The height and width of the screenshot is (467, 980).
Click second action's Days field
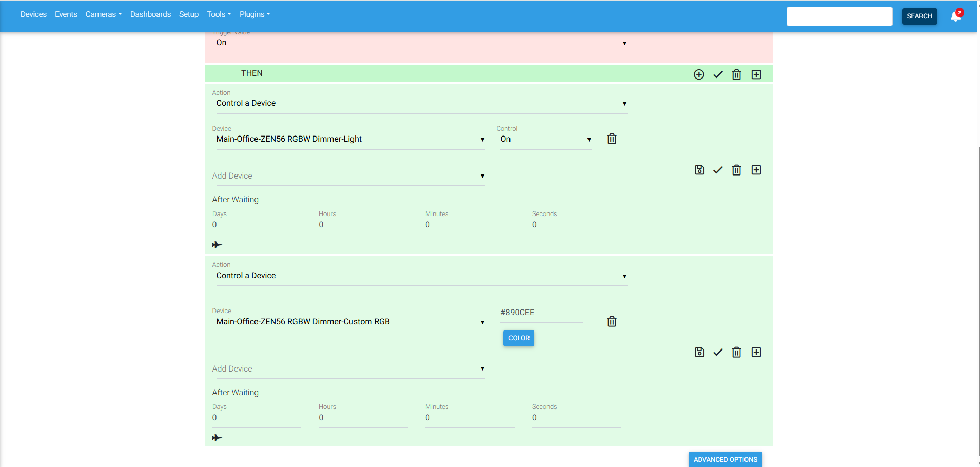coord(257,418)
